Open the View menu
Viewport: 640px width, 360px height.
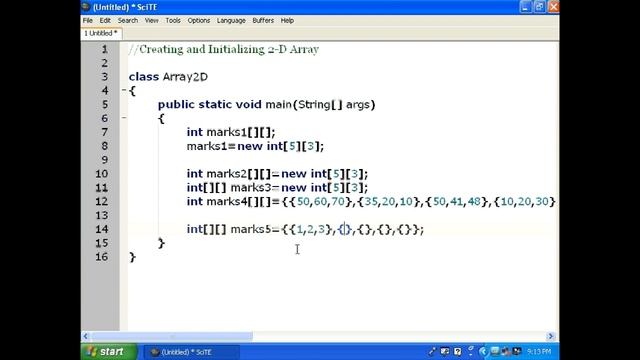(151, 20)
